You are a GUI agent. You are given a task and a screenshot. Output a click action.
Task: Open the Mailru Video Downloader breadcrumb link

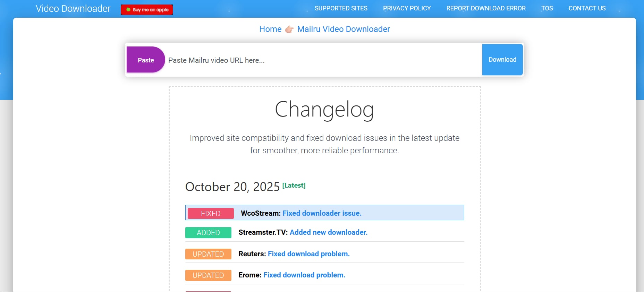344,29
